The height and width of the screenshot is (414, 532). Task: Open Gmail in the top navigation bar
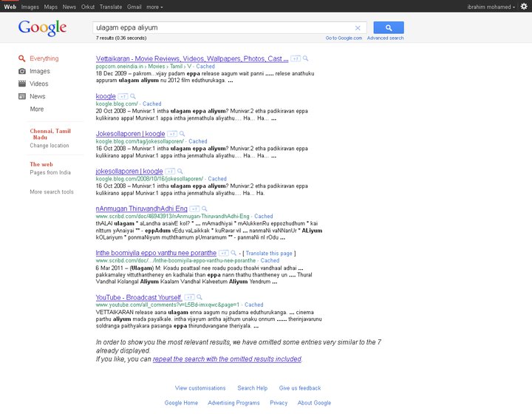[134, 7]
